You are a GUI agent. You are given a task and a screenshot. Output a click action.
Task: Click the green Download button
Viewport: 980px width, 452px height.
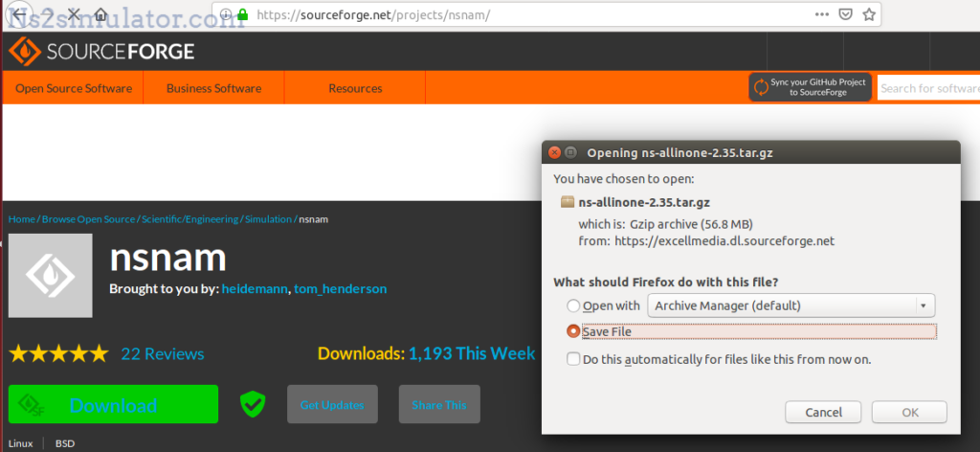[113, 404]
